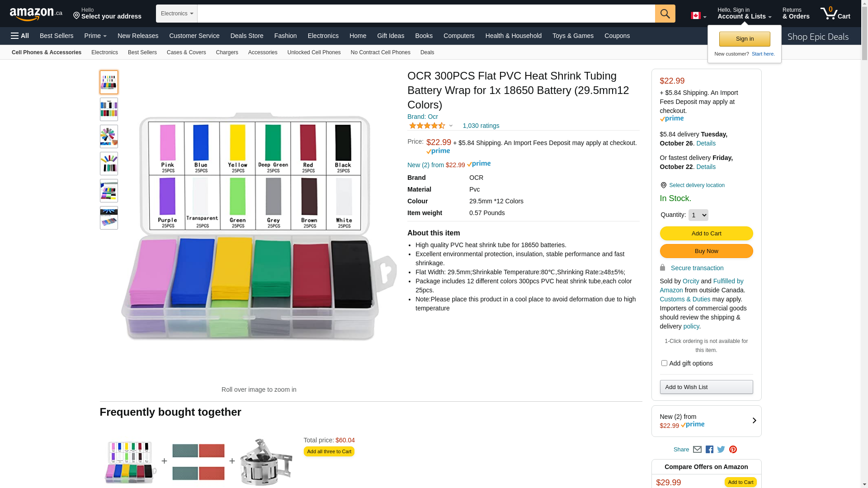This screenshot has height=488, width=868.
Task: Select the second product thumbnail image
Action: [109, 109]
